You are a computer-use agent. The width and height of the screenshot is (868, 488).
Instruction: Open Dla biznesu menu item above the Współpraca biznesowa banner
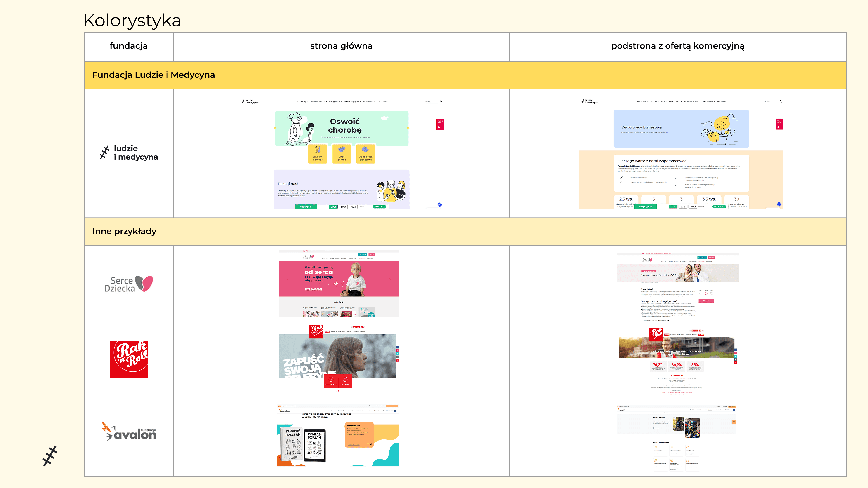722,101
